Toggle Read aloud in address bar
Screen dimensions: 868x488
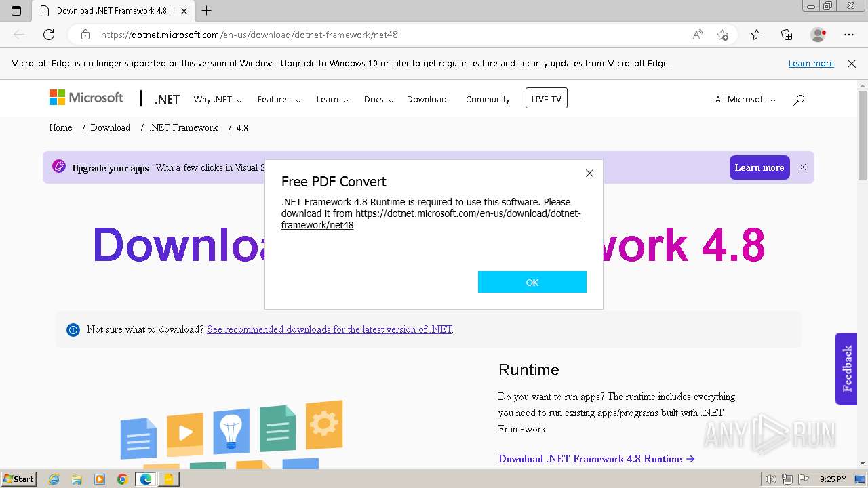(698, 35)
